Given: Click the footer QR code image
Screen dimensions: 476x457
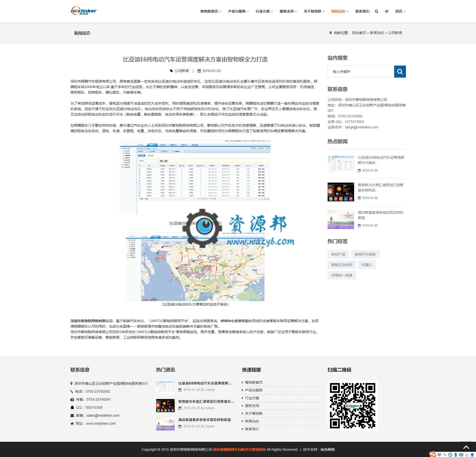Looking at the screenshot, I should pyautogui.click(x=352, y=406).
